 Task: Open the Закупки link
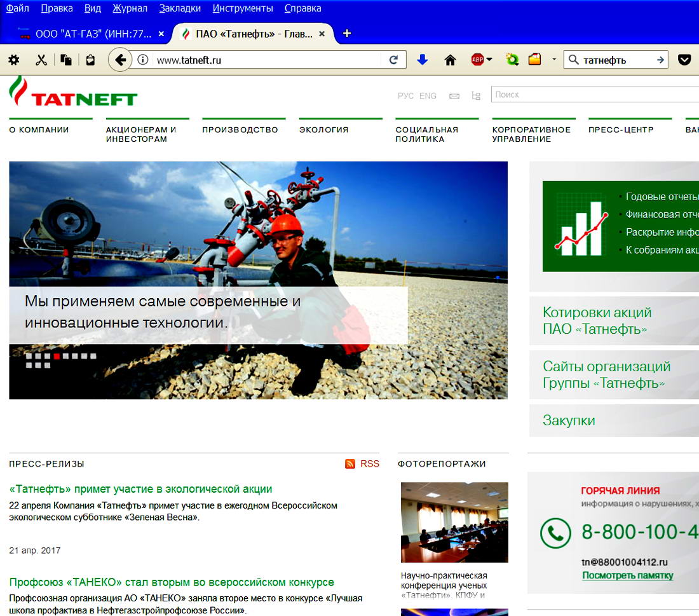pos(569,420)
